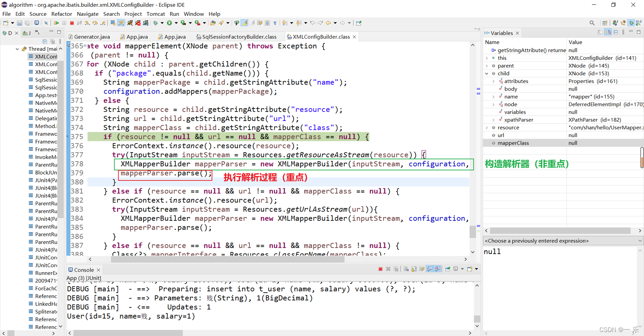Switch to Generator.java editor tab
644x336 pixels.
(x=90, y=37)
